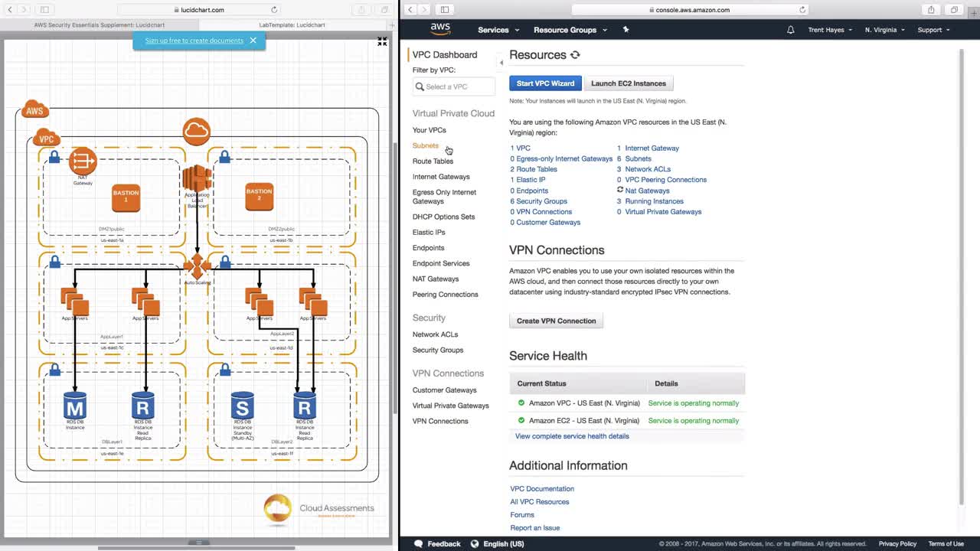
Task: Click the Launch EC2 Instances button
Action: [629, 83]
